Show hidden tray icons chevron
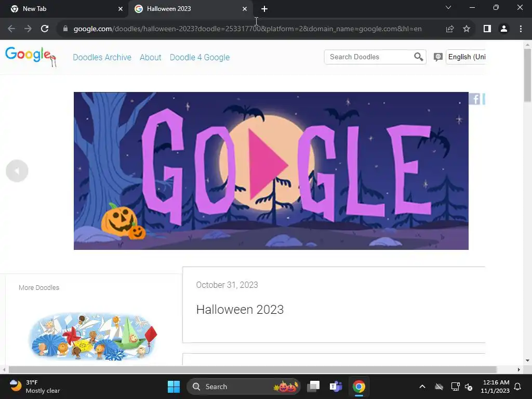This screenshot has width=532, height=399. (x=422, y=387)
